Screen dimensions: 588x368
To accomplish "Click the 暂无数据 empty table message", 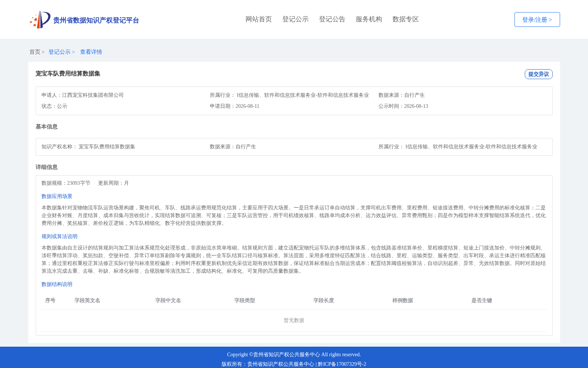I will (x=294, y=320).
